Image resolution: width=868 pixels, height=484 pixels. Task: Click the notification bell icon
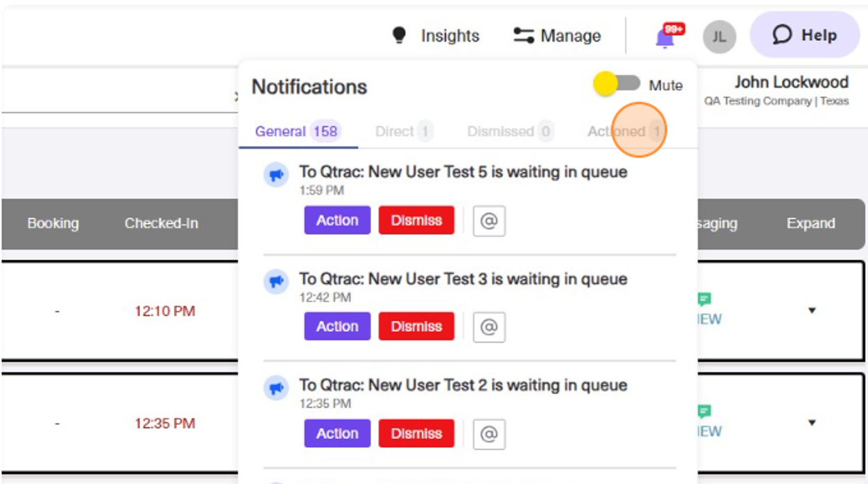pos(664,35)
